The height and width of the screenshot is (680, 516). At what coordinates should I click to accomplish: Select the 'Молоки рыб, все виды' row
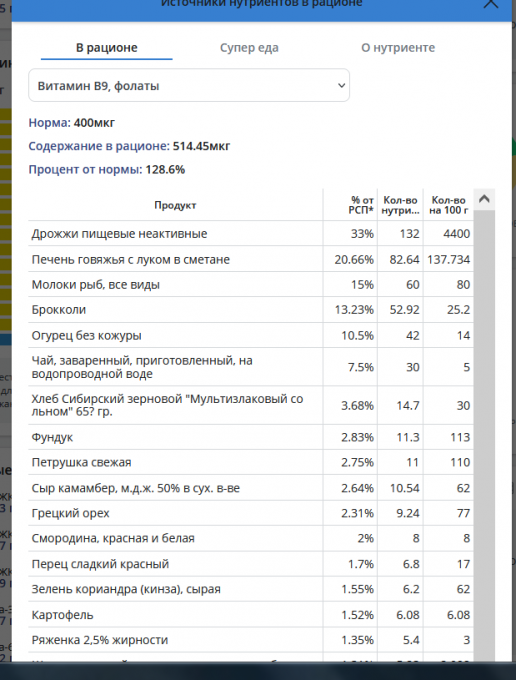[x=251, y=284]
